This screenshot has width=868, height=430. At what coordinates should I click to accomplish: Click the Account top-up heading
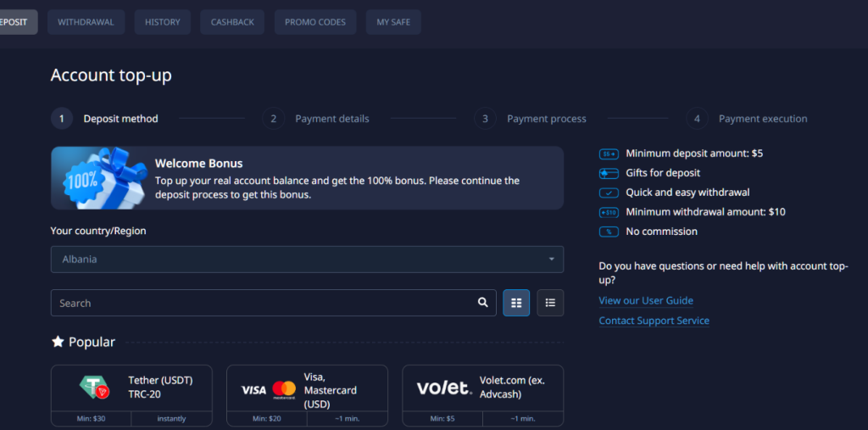point(111,75)
